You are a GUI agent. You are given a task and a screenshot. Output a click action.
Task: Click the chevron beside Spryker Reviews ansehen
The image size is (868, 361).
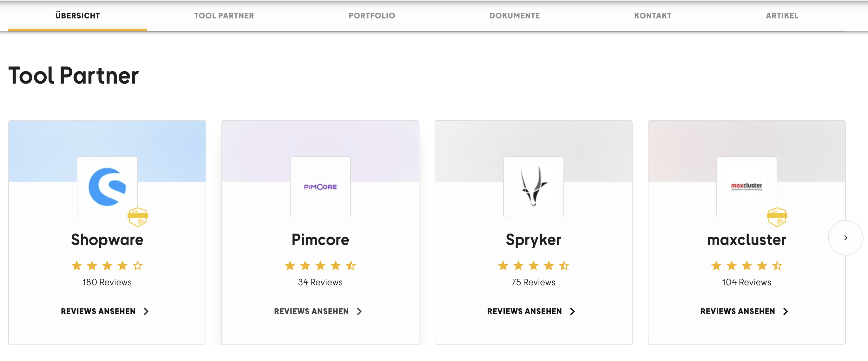pos(572,311)
